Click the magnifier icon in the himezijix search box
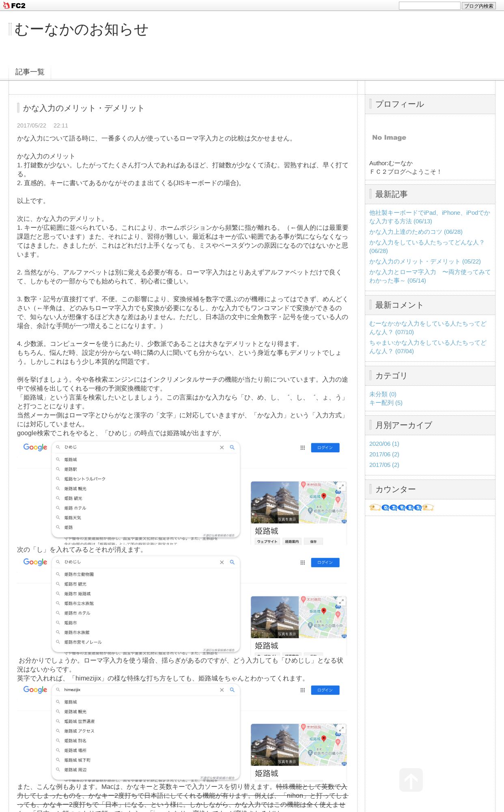Screen dimensions: 504x812 coord(233,690)
